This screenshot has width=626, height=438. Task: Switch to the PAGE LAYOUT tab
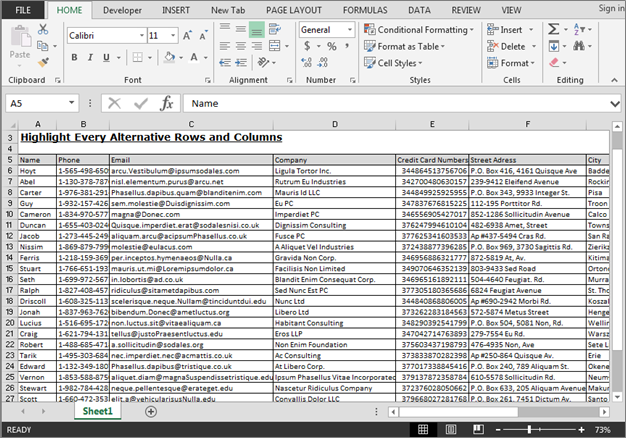pyautogui.click(x=294, y=10)
